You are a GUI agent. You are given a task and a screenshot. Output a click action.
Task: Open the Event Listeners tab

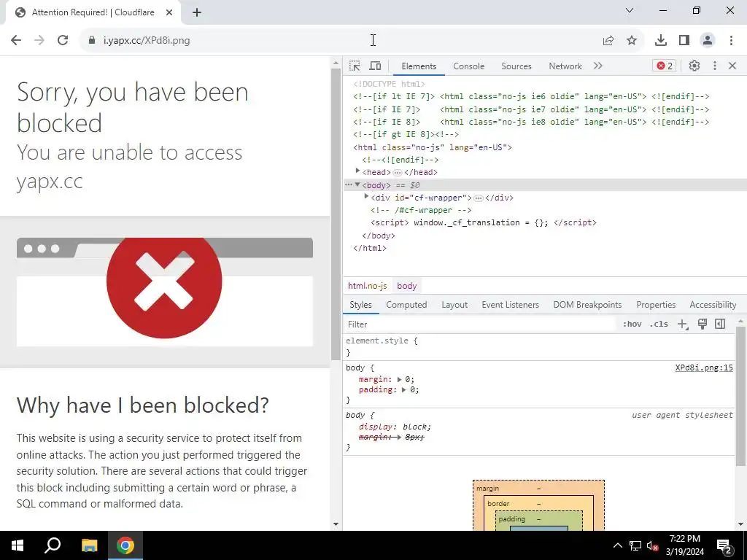(x=510, y=305)
